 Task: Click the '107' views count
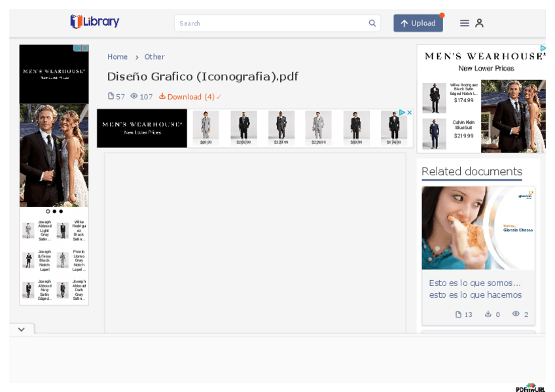[x=146, y=97]
